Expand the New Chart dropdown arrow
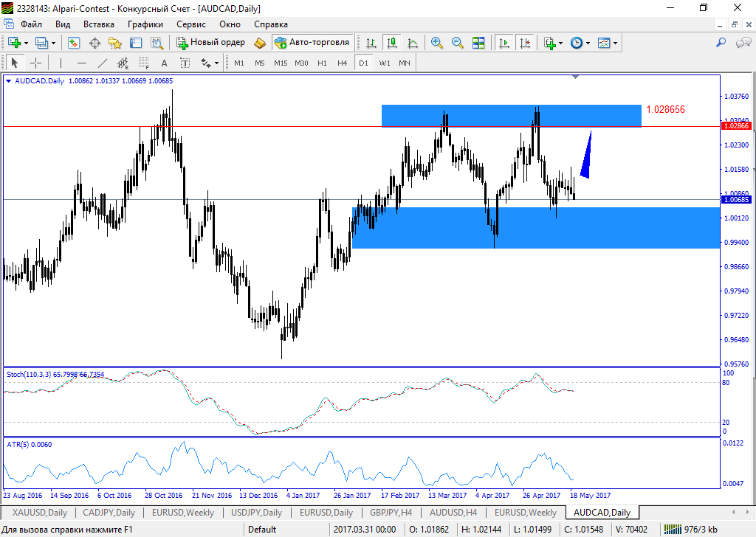 point(26,44)
